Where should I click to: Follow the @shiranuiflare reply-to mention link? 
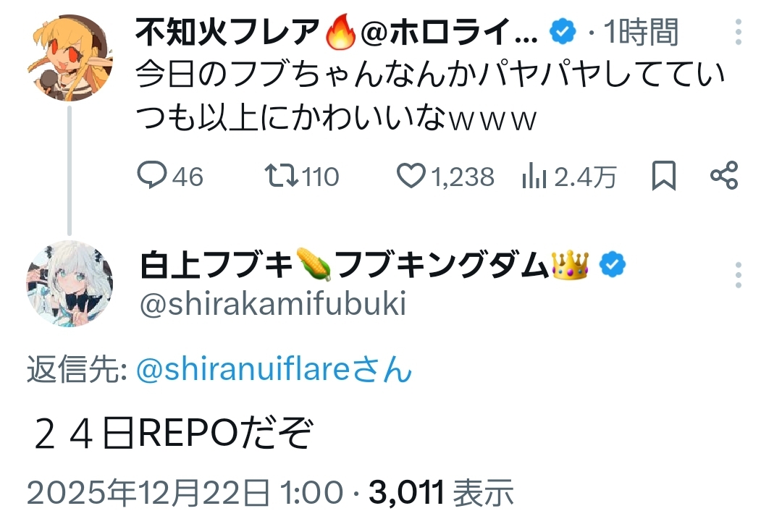pos(274,371)
